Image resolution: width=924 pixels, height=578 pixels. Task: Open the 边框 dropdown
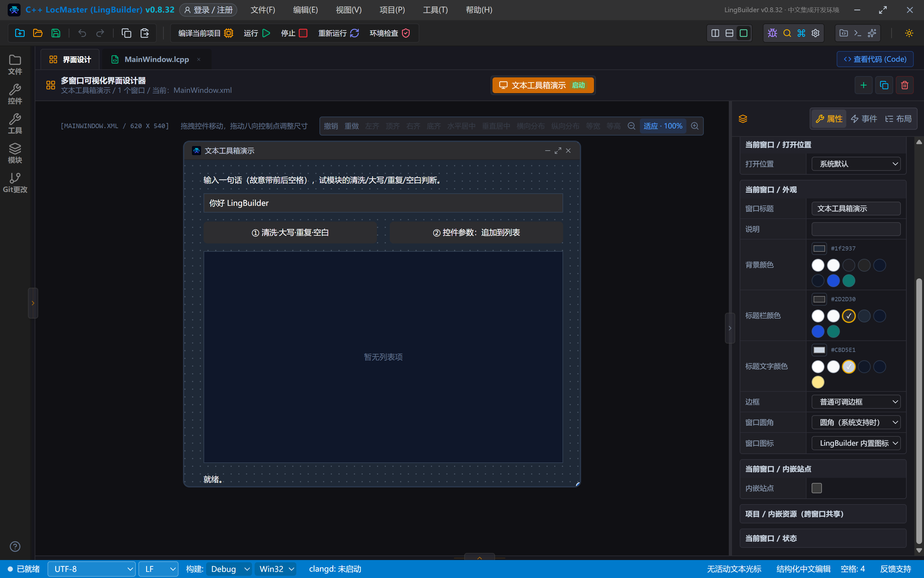click(856, 402)
